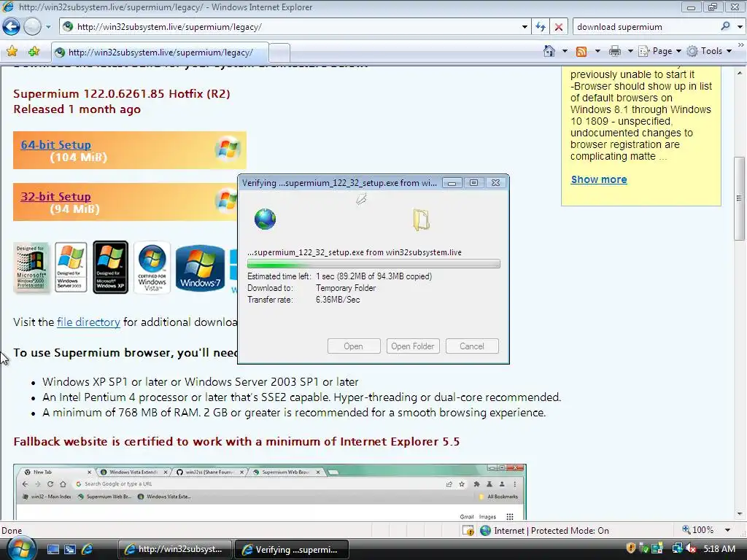Open the Favorites Center star icon
The image size is (747, 560).
[x=12, y=52]
